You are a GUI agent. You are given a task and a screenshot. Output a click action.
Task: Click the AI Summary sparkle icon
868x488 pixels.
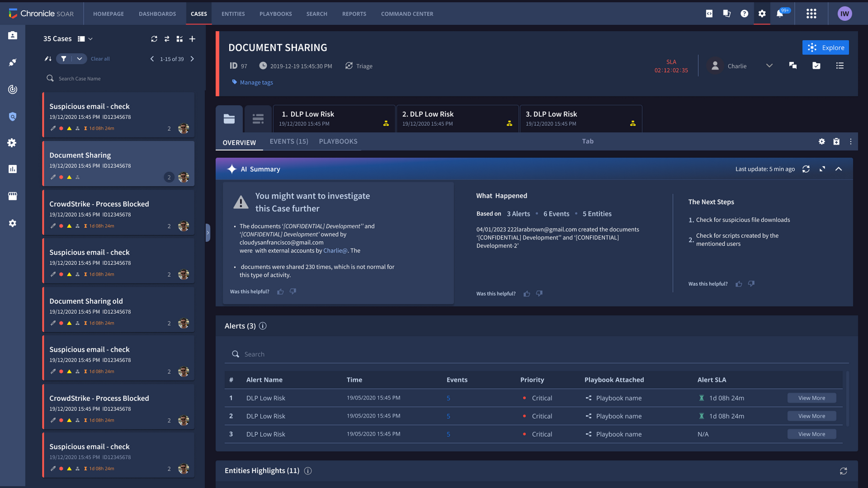232,169
